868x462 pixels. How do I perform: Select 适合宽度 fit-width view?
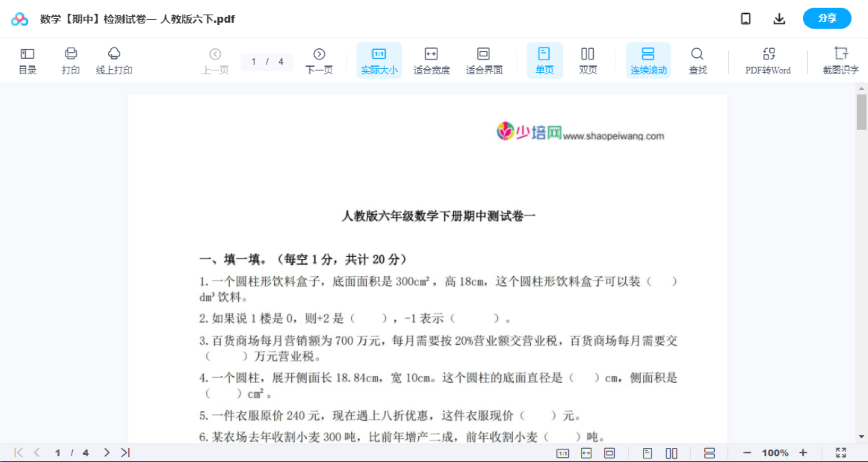point(431,60)
